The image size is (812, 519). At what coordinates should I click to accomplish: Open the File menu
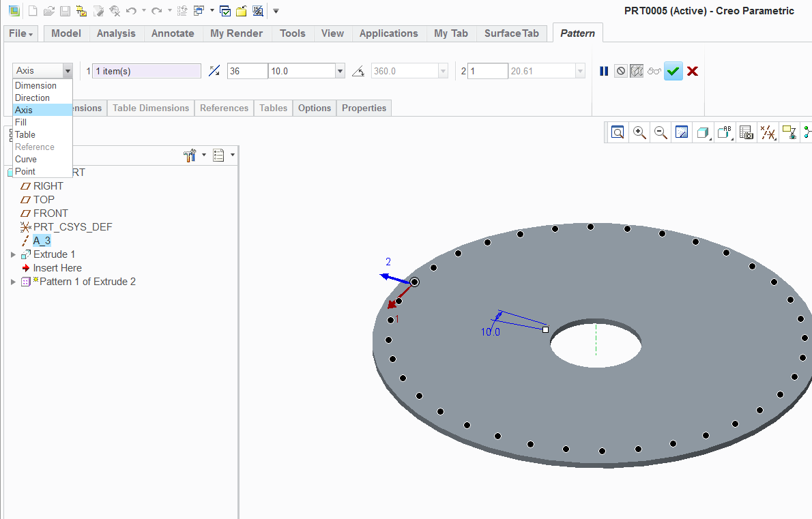(20, 33)
